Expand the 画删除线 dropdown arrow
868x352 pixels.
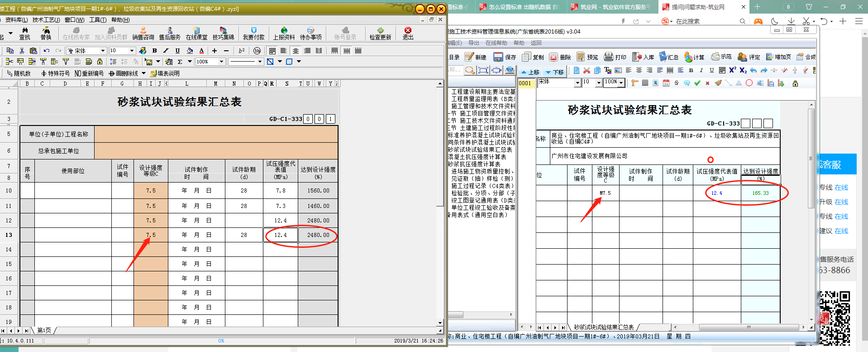click(144, 73)
